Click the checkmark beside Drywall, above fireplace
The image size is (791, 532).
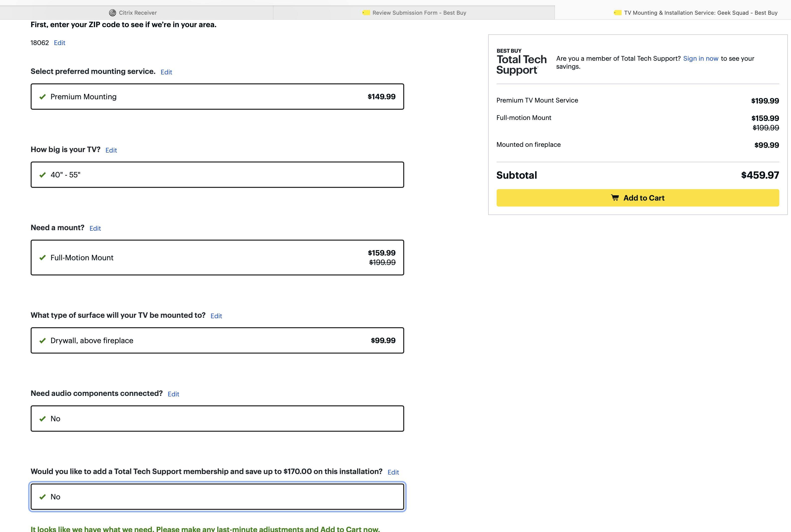(x=42, y=340)
